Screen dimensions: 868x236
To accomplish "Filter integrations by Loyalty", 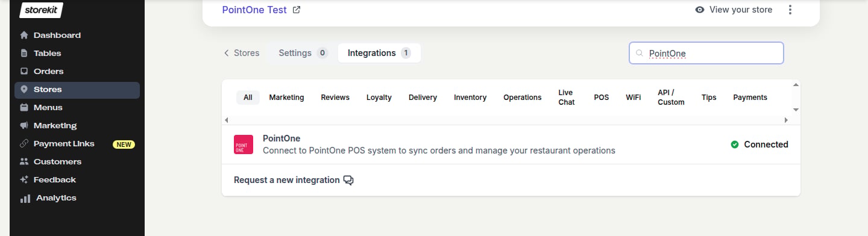I will tap(379, 98).
